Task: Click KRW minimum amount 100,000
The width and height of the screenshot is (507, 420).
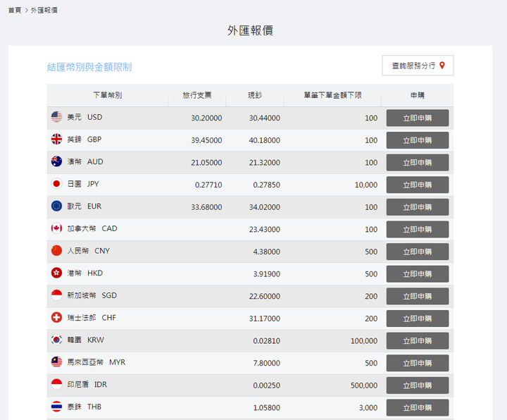Action: (364, 341)
